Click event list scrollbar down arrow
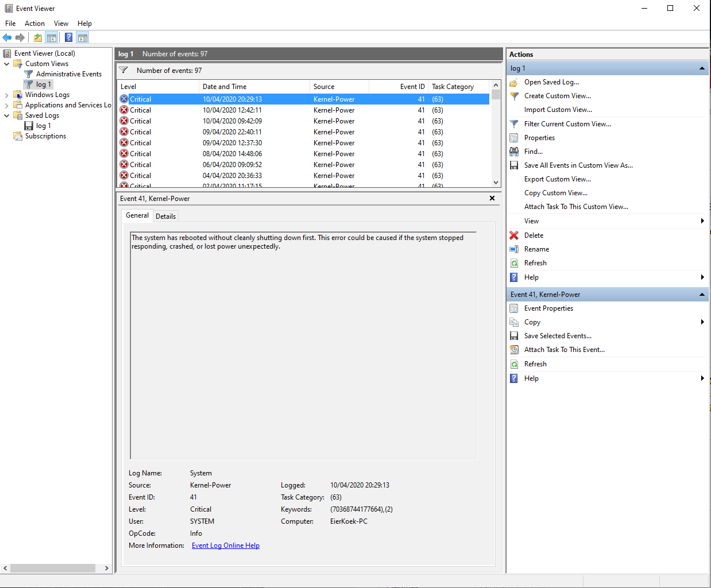The image size is (711, 588). 496,183
